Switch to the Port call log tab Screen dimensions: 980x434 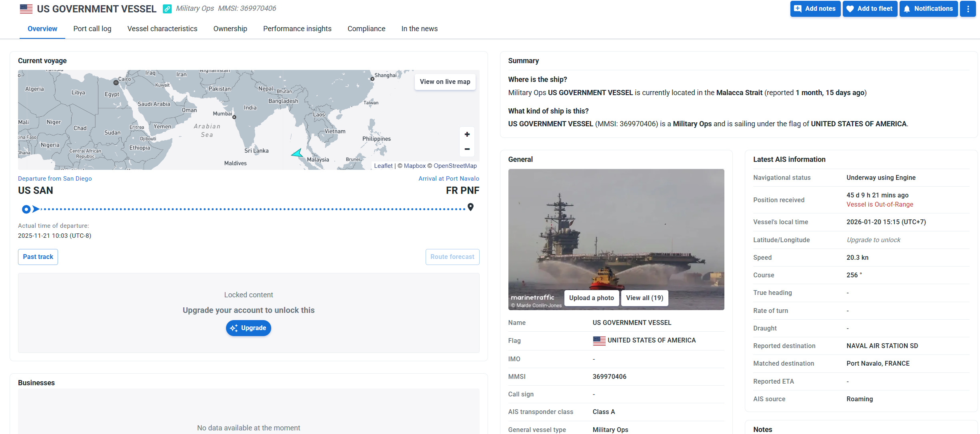(x=92, y=29)
